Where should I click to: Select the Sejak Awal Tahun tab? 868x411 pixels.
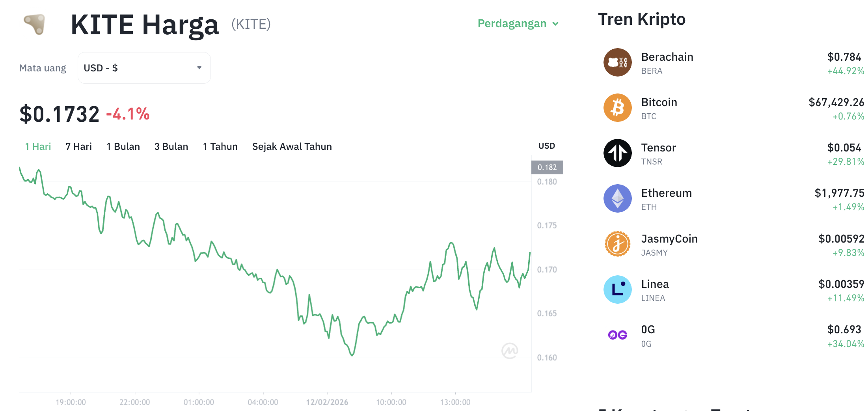tap(292, 146)
